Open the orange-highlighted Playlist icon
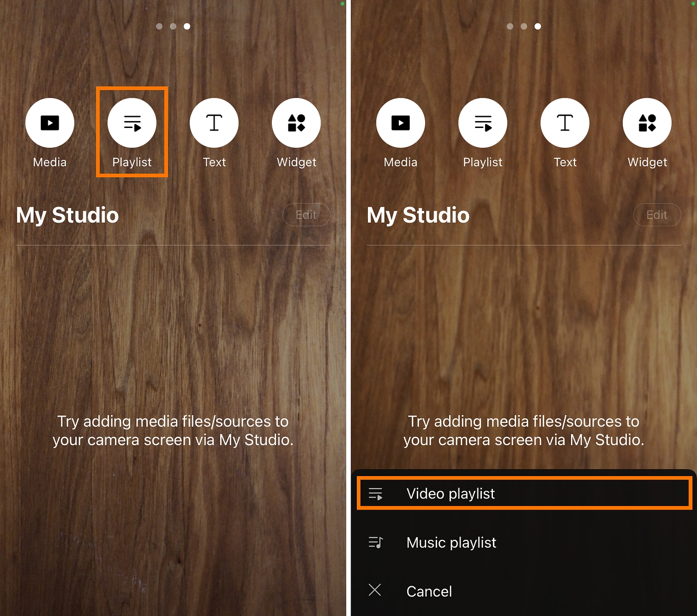The image size is (697, 616). (x=132, y=123)
